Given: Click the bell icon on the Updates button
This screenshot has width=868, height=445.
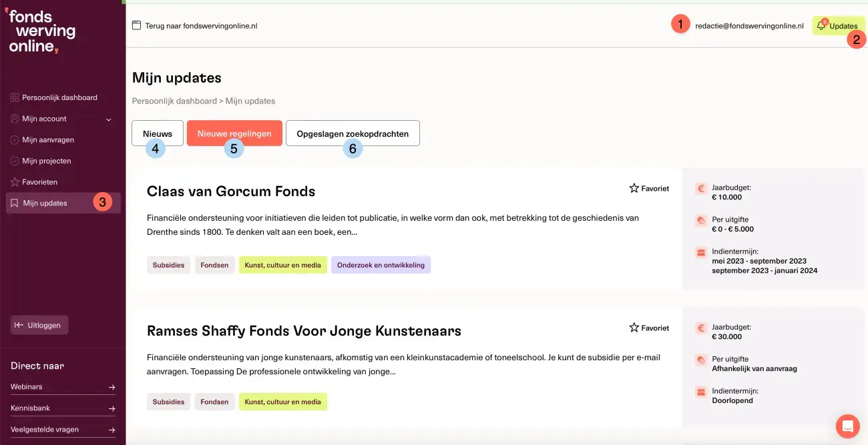Looking at the screenshot, I should pos(821,25).
